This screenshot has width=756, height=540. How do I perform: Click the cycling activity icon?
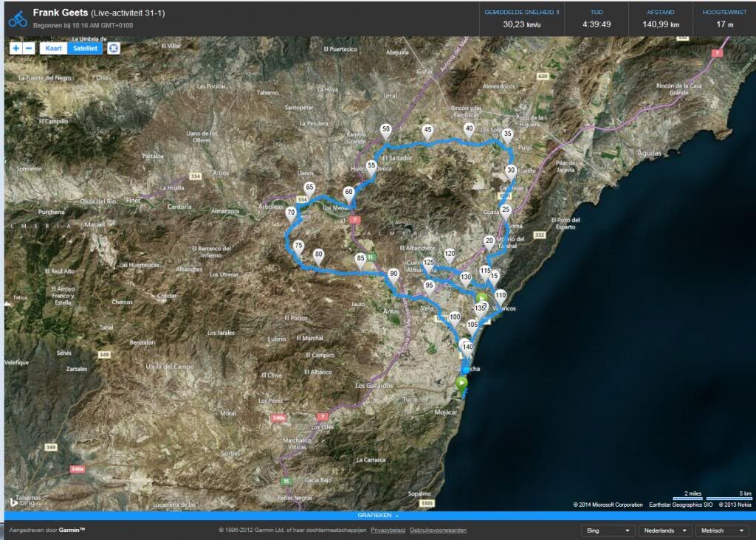coord(18,18)
